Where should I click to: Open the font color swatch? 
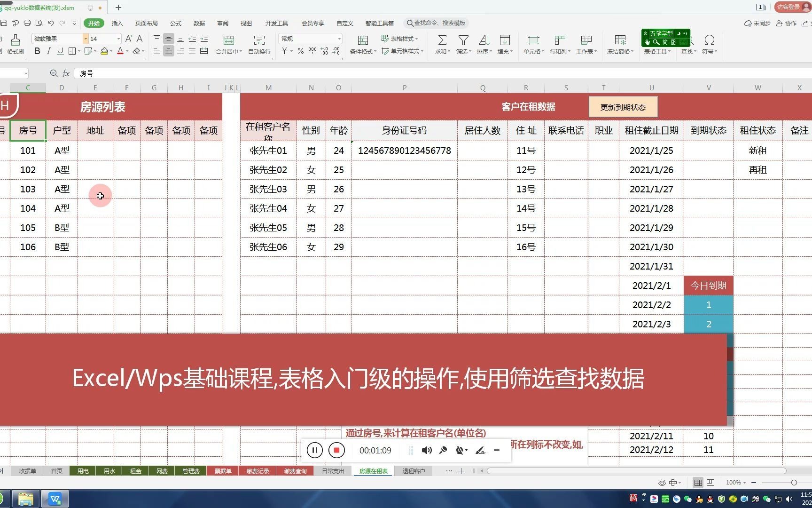120,51
